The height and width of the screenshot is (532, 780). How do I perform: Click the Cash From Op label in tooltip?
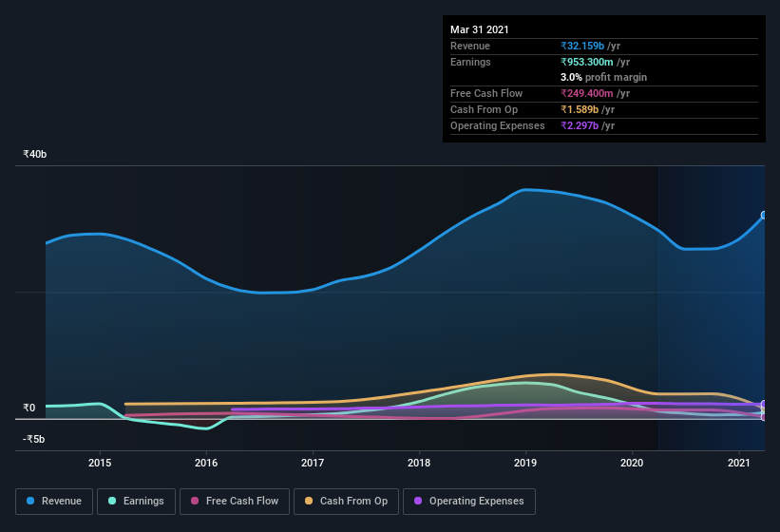pyautogui.click(x=484, y=109)
